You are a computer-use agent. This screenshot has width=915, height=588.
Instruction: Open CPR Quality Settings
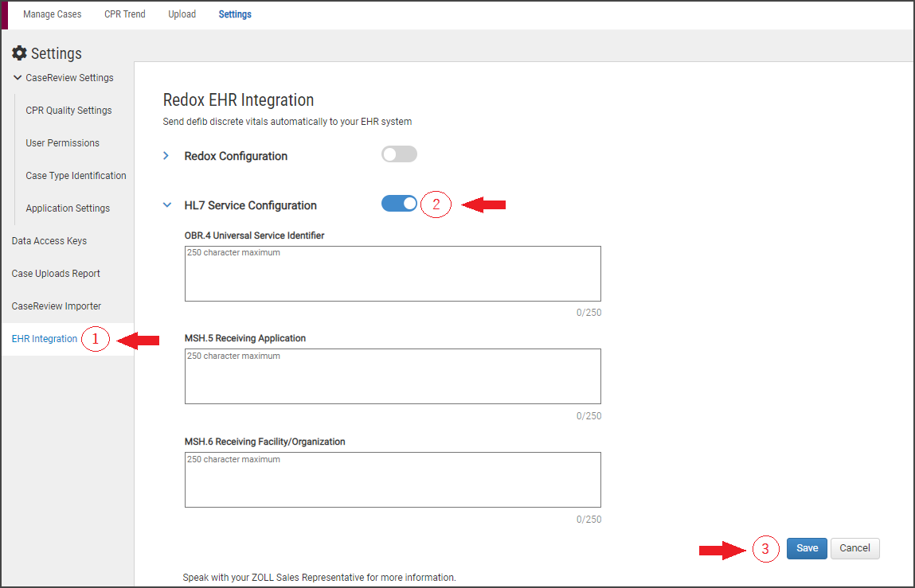coord(68,111)
